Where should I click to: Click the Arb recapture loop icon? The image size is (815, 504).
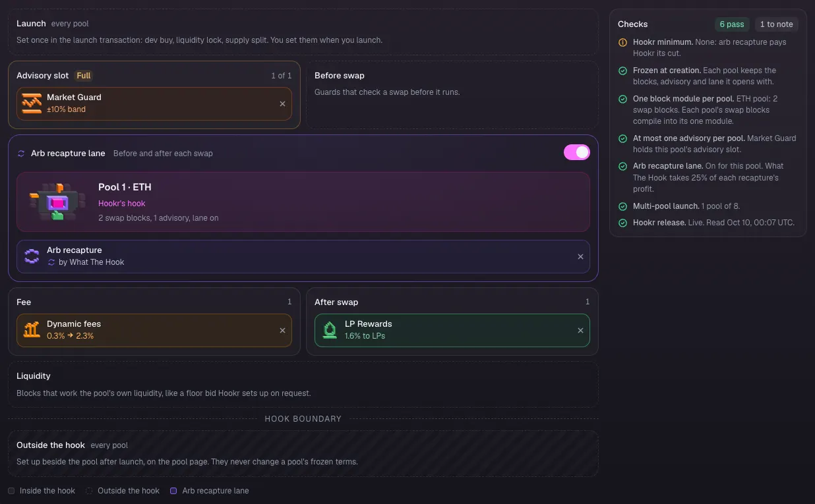pyautogui.click(x=32, y=256)
